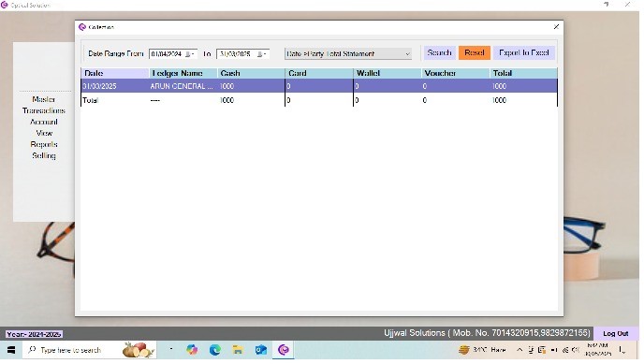644x364 pixels.
Task: Click the Log Out button
Action: click(x=615, y=334)
